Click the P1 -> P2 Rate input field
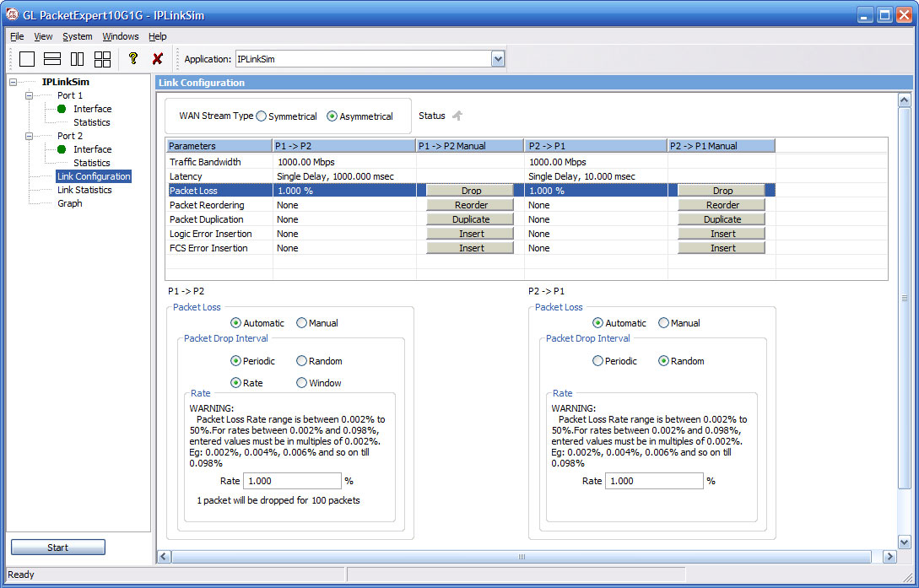 [x=292, y=481]
